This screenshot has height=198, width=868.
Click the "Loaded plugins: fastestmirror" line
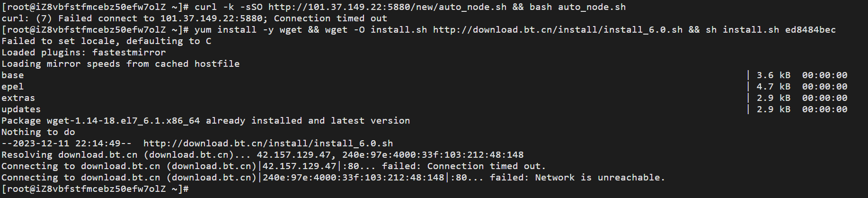(84, 53)
